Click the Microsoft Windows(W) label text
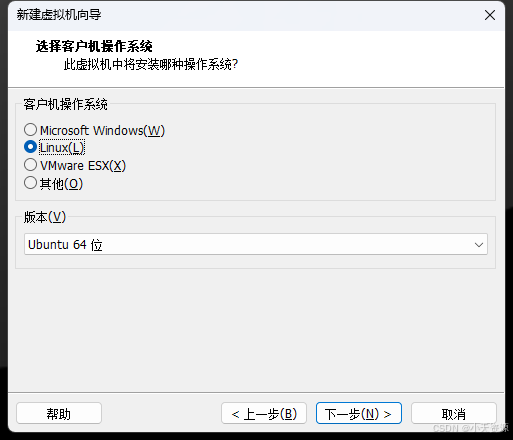The height and width of the screenshot is (440, 513). (x=102, y=131)
